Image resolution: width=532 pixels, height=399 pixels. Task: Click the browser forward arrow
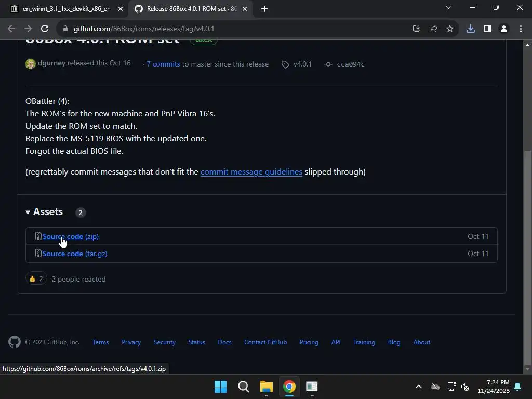(x=28, y=29)
